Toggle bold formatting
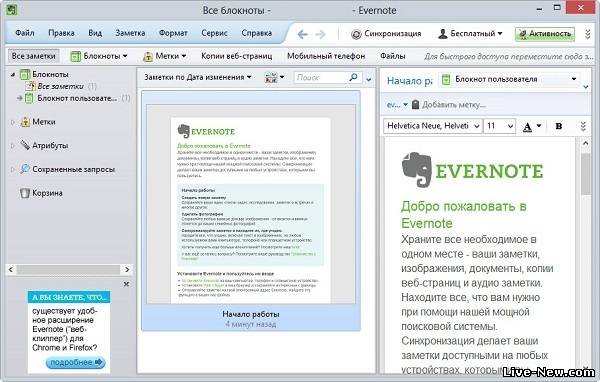600x382 pixels. click(x=559, y=126)
